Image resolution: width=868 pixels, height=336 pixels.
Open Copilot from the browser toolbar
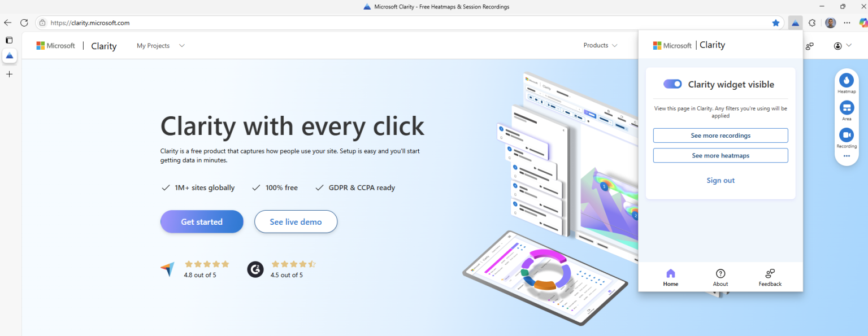[863, 23]
